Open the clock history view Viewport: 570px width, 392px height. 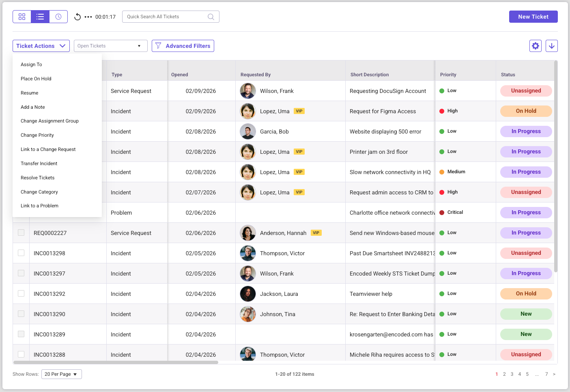(x=58, y=17)
